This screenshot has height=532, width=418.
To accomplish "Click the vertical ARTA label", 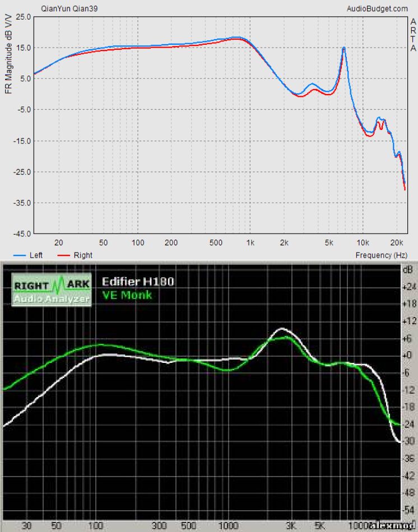I will (413, 35).
